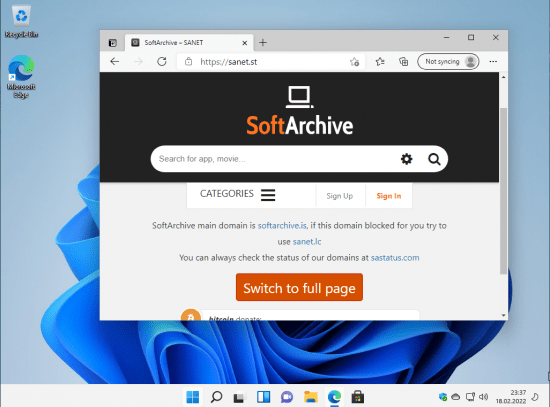Open taskbar Search
This screenshot has width=550, height=407.
click(x=216, y=397)
